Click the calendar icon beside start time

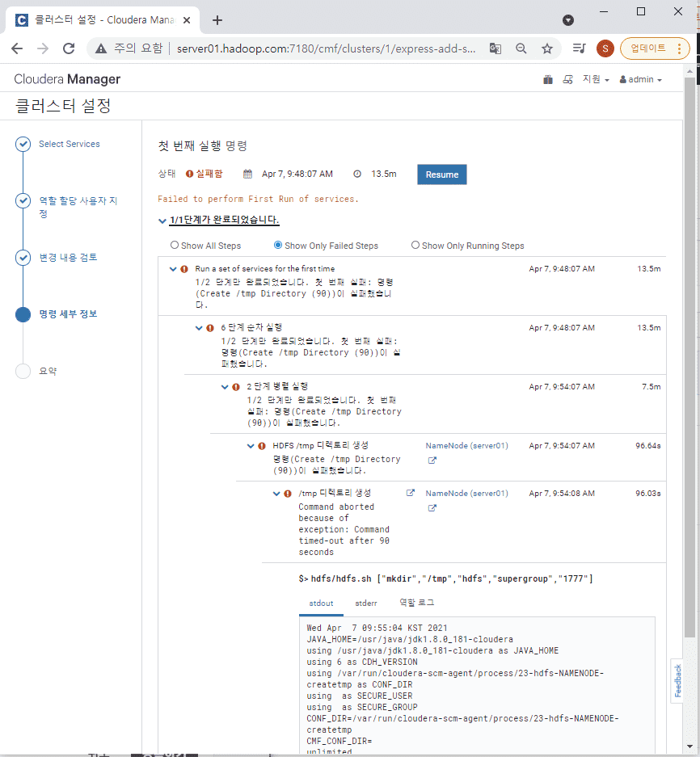click(247, 174)
